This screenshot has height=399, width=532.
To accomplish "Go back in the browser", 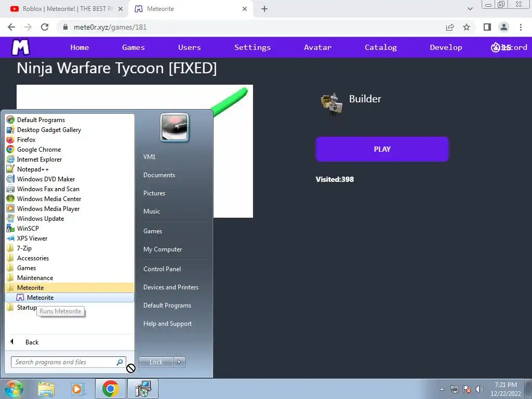I will click(x=11, y=27).
